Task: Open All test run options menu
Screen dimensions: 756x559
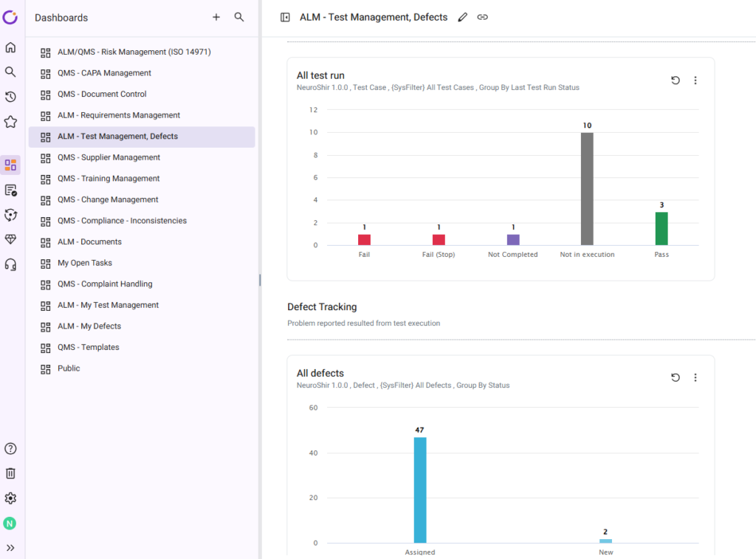Action: (x=695, y=80)
